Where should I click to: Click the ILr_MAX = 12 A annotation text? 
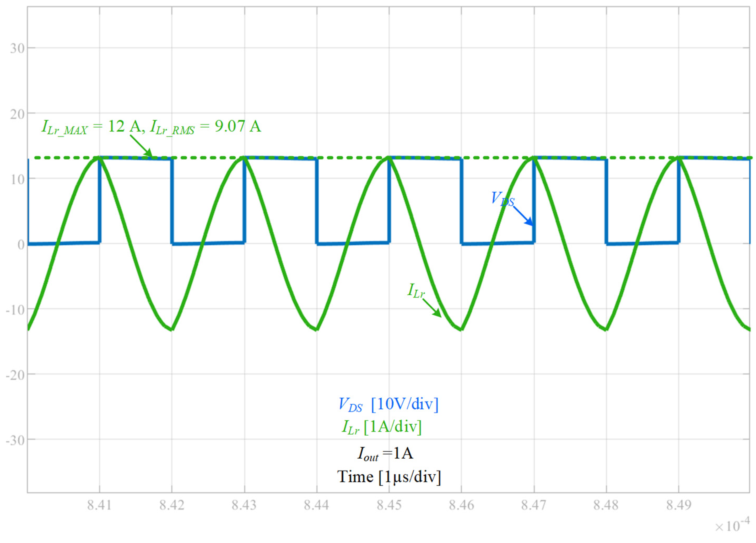91,127
